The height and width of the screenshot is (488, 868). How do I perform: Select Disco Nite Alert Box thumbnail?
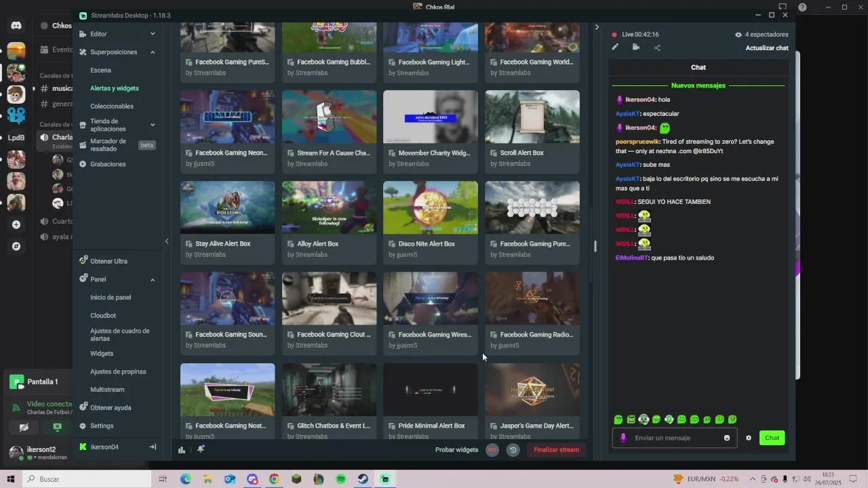(x=431, y=207)
